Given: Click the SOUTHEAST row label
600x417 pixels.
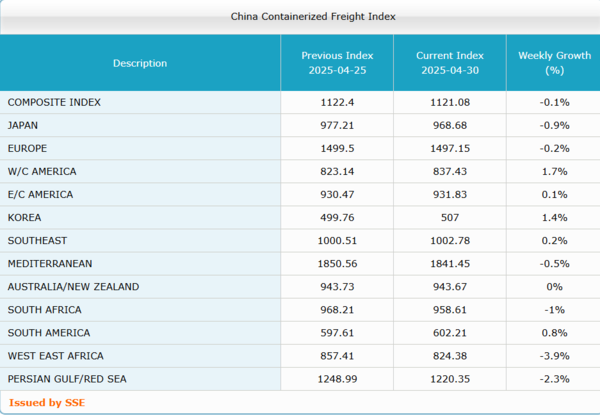Looking at the screenshot, I should coord(36,240).
